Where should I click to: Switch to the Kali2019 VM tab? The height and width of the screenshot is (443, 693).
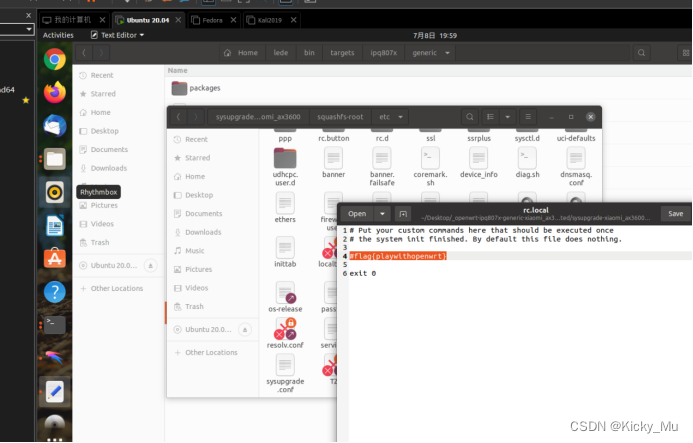coord(270,20)
